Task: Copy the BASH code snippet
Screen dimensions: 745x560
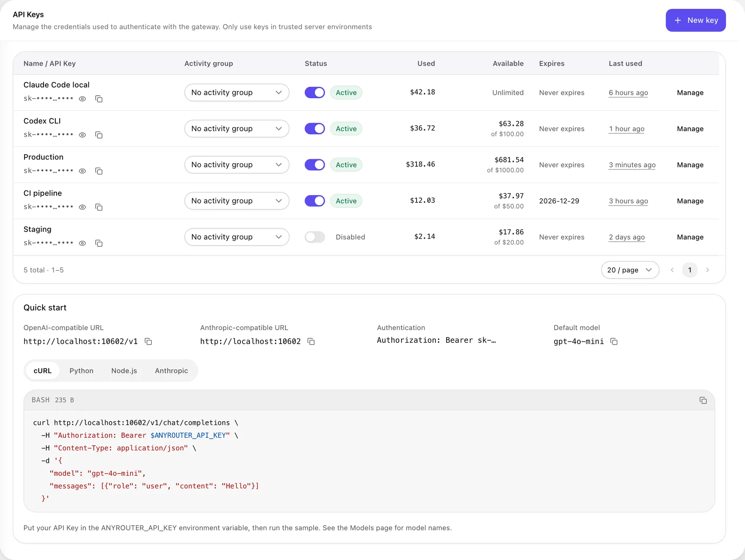Action: tap(703, 400)
